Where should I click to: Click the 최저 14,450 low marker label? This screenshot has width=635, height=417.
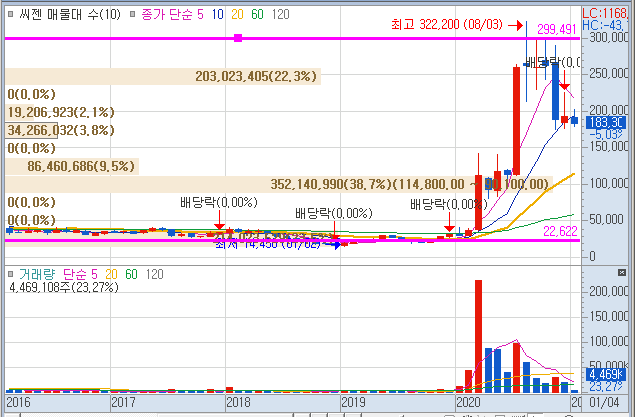(x=267, y=244)
